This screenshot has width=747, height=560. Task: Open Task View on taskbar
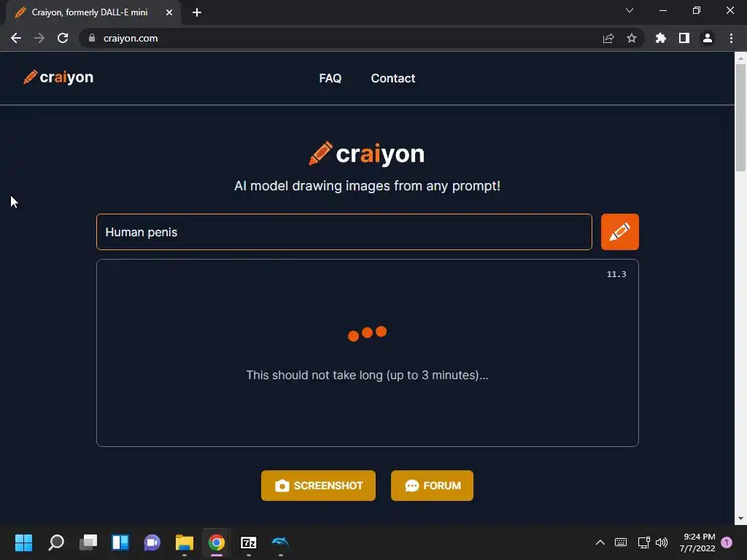(88, 542)
